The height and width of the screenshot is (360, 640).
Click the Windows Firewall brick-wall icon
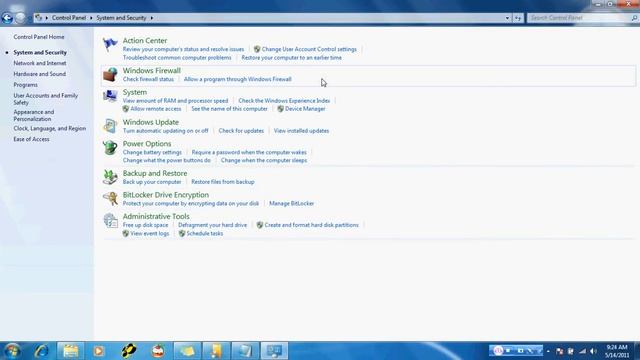[110, 74]
